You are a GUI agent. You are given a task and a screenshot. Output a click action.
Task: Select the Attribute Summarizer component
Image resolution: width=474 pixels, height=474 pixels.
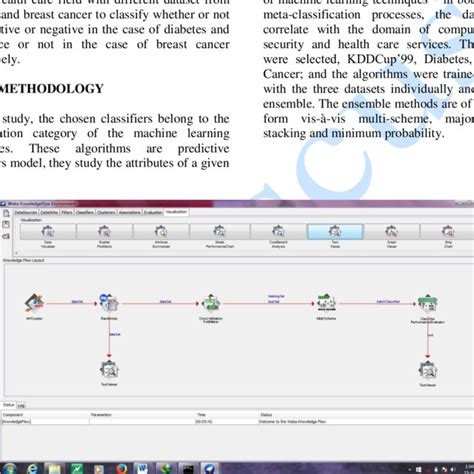(161, 232)
